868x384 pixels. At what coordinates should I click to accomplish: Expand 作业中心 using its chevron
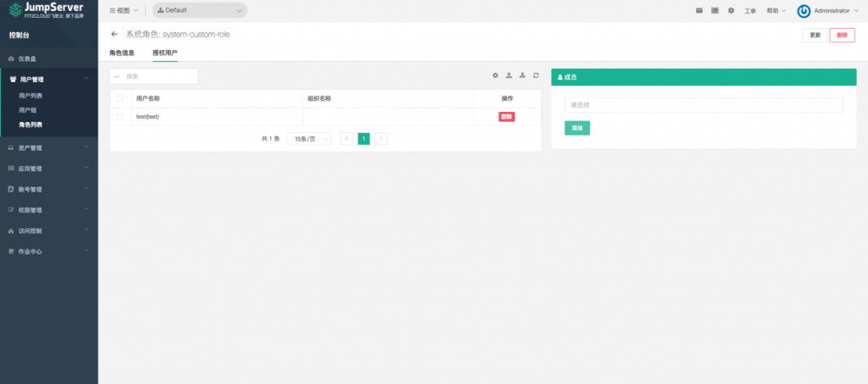(86, 251)
